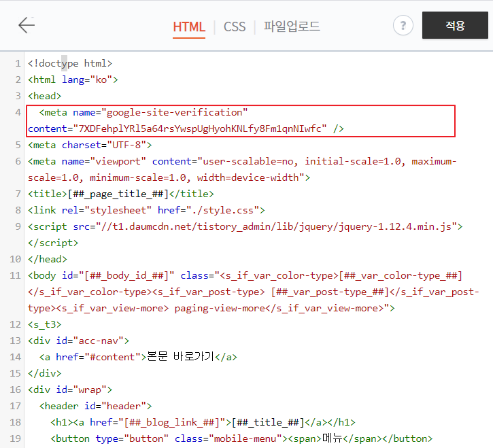493x448 pixels.
Task: Click the viewport meta tag line
Action: click(x=242, y=162)
